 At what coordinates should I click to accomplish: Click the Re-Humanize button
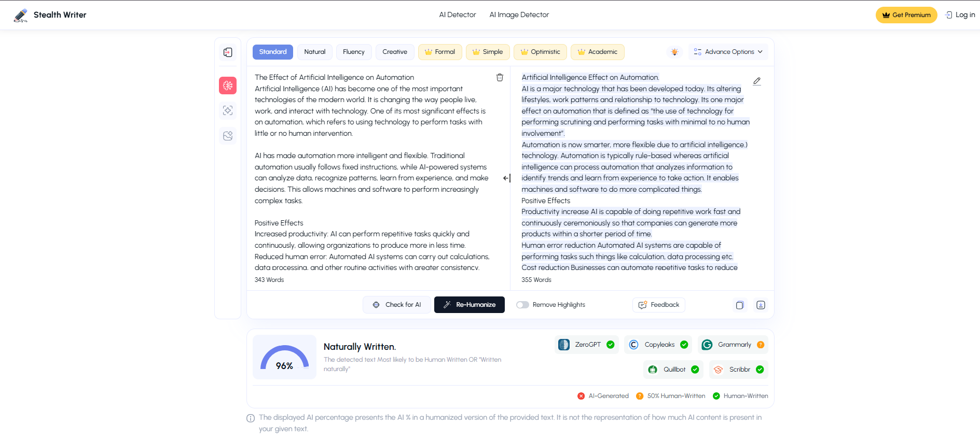(469, 305)
